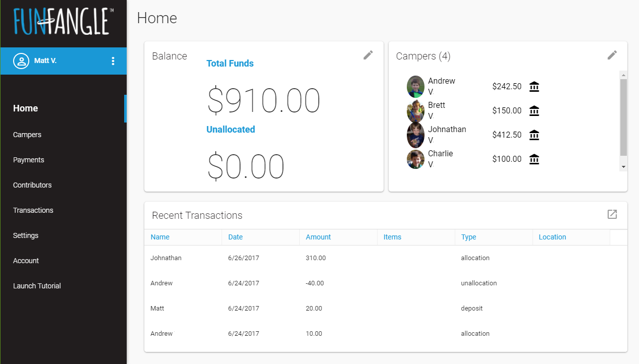
Task: Click the bank icon next to Brett
Action: (534, 111)
